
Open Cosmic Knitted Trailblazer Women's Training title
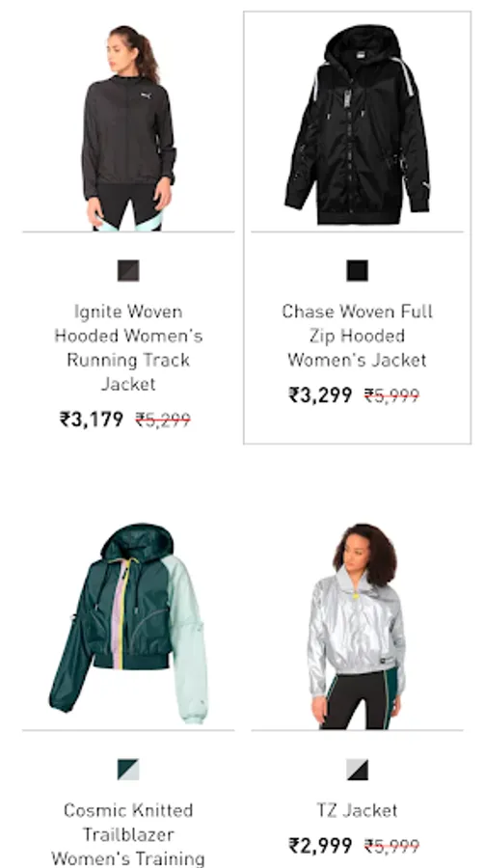(x=128, y=834)
